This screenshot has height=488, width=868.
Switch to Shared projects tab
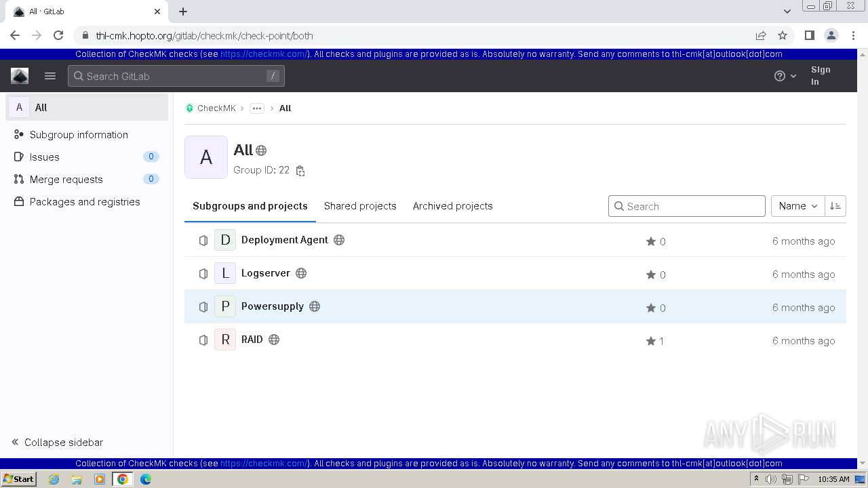coord(360,206)
